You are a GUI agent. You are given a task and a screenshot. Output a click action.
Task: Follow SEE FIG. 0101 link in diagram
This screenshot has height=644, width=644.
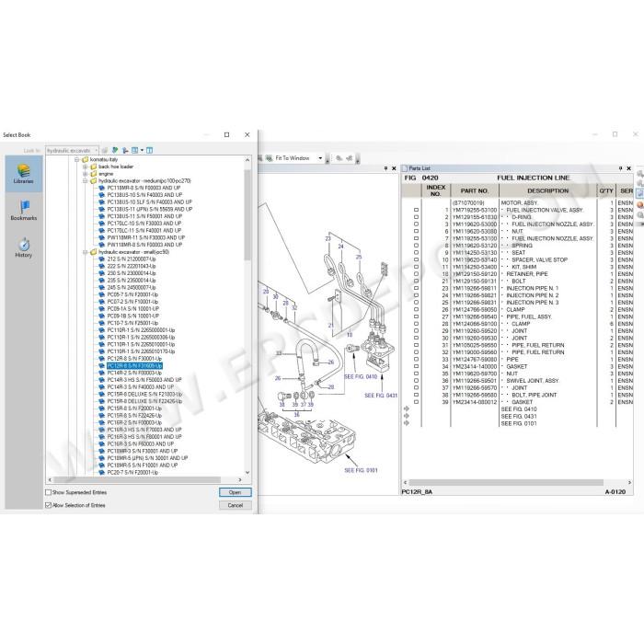361,470
